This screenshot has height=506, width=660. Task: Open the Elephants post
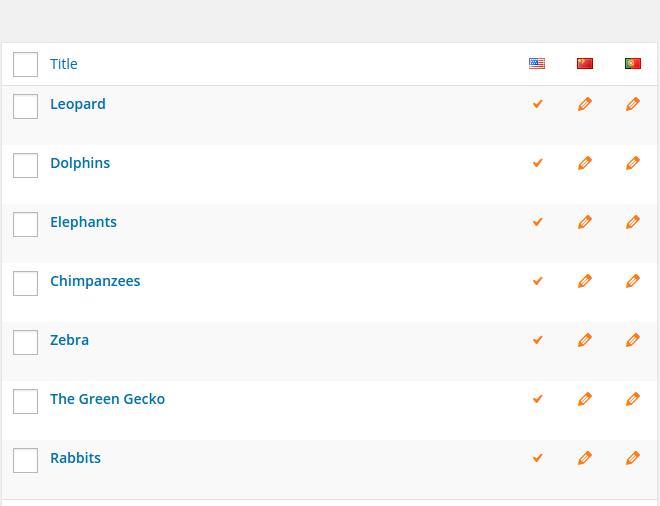tap(83, 222)
